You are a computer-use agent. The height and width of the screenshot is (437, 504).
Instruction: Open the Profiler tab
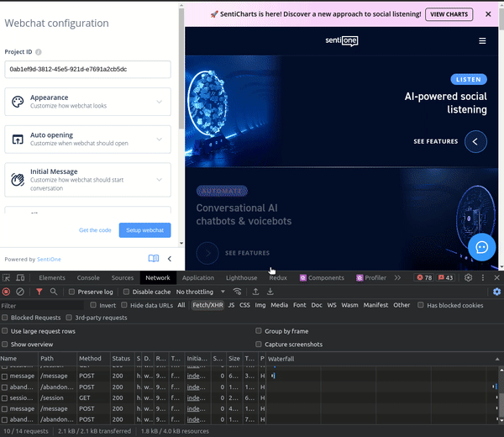pos(371,278)
